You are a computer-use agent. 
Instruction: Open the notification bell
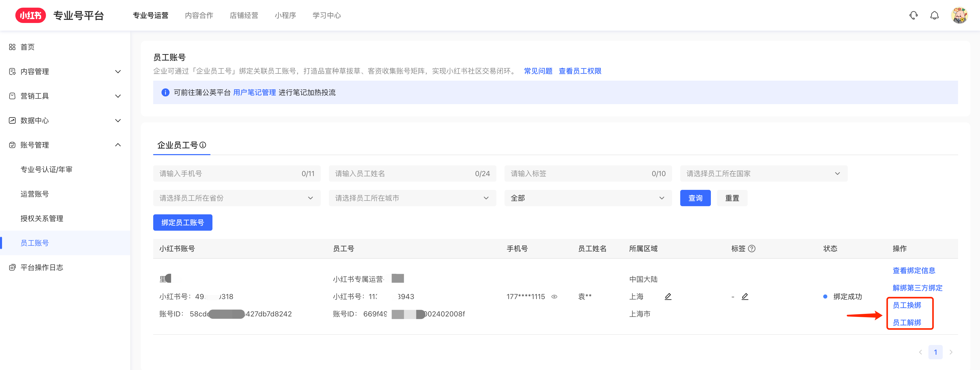pos(934,15)
